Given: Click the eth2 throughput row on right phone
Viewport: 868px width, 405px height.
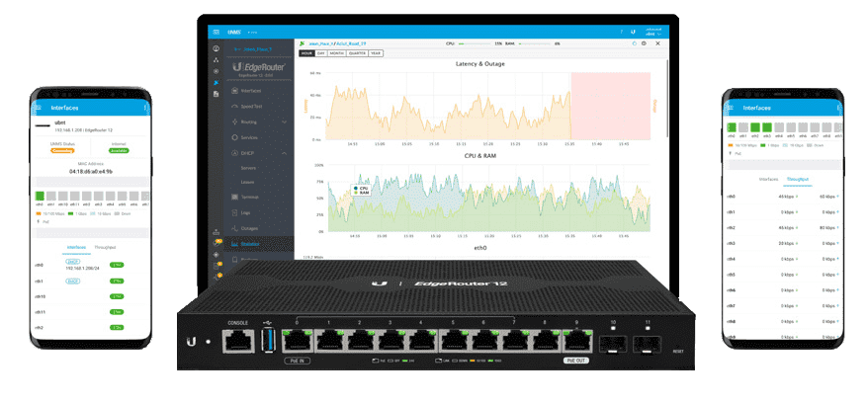Looking at the screenshot, I should [783, 227].
